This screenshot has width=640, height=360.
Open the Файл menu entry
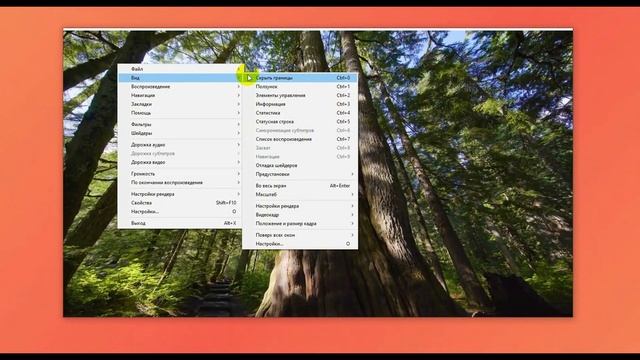(x=180, y=69)
